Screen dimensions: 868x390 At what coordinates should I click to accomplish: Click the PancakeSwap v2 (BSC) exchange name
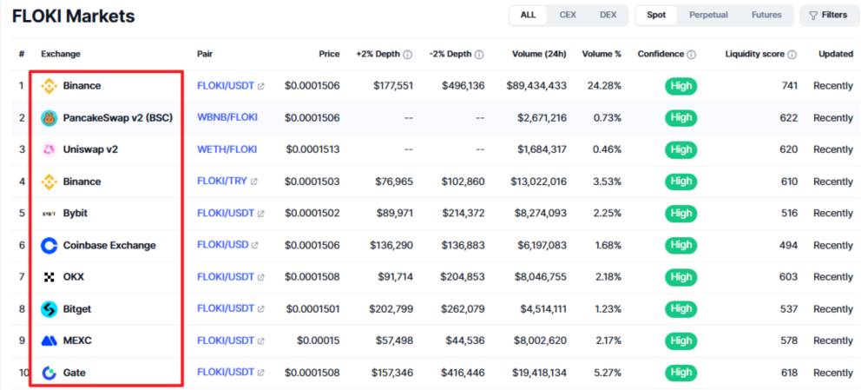click(118, 118)
